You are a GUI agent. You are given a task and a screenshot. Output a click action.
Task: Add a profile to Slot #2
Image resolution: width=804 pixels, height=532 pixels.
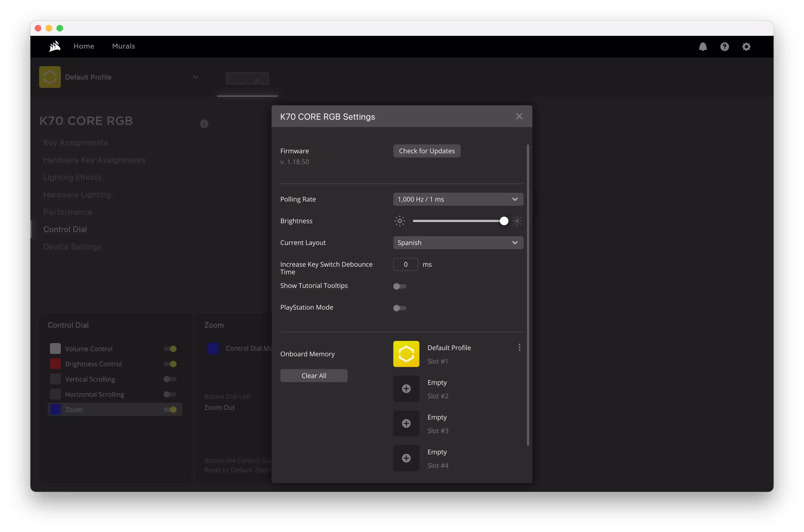pos(406,389)
